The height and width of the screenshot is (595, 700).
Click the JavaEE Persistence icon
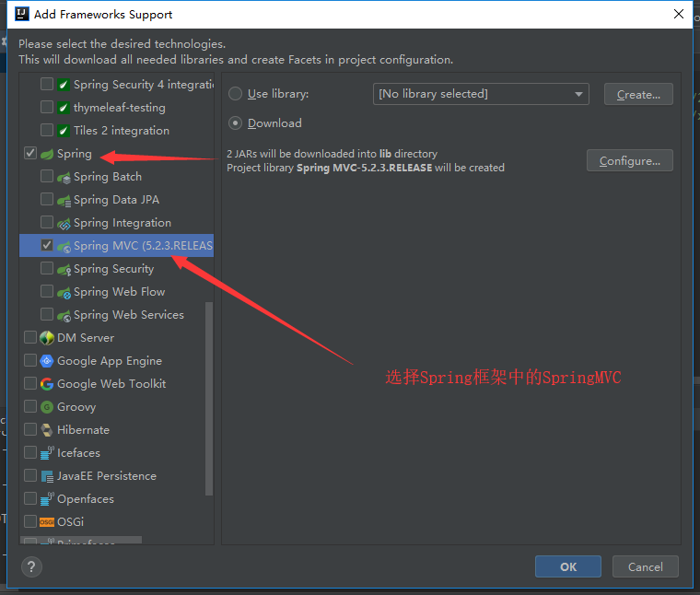(x=47, y=476)
